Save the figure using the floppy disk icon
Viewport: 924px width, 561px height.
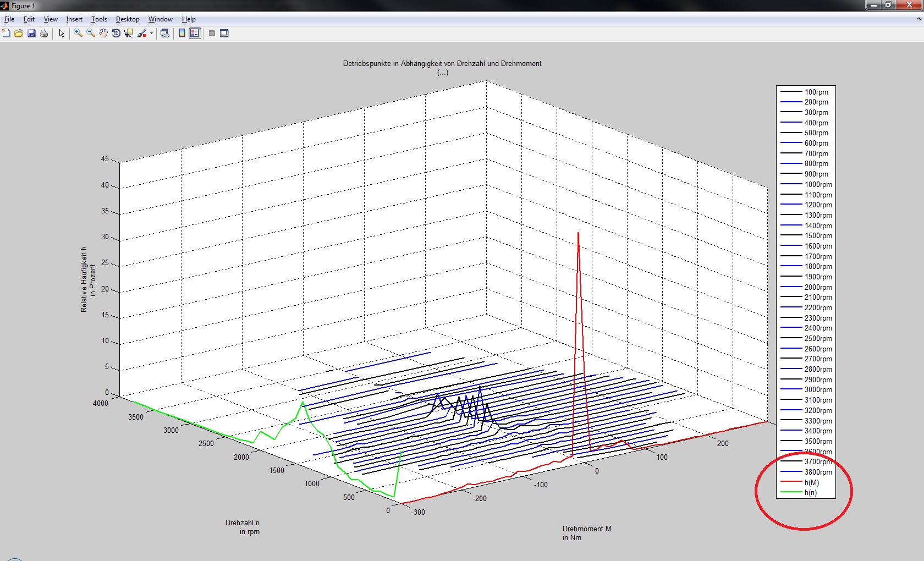click(x=31, y=34)
